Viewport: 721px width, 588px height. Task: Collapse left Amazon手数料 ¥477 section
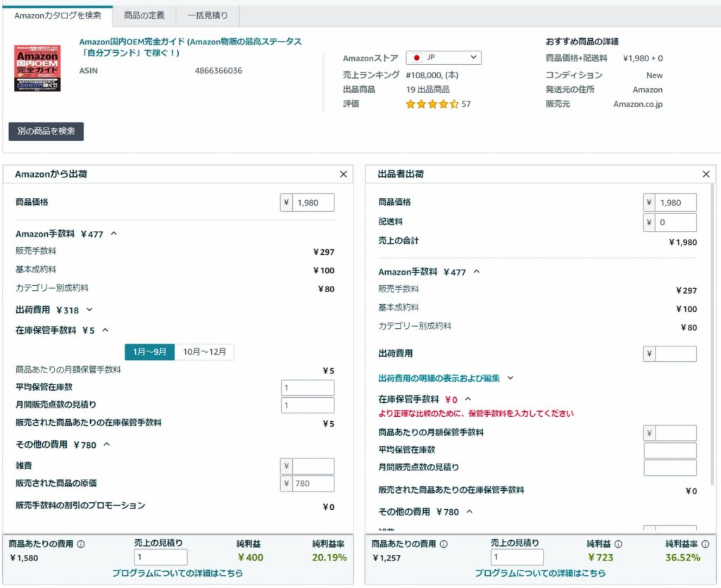tap(114, 234)
